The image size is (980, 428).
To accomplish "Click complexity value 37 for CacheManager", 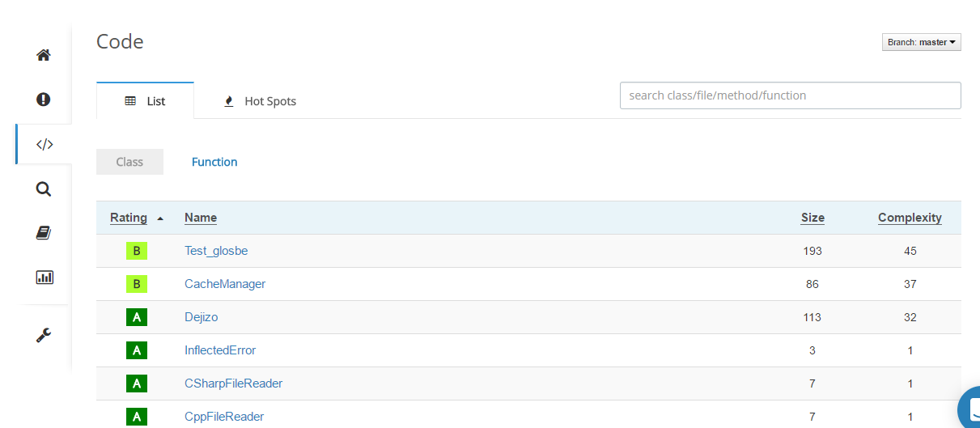I will [x=910, y=284].
